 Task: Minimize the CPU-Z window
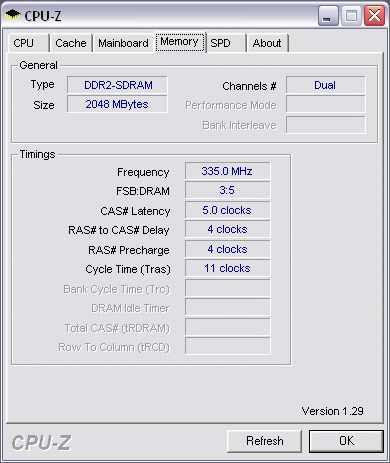coord(328,15)
